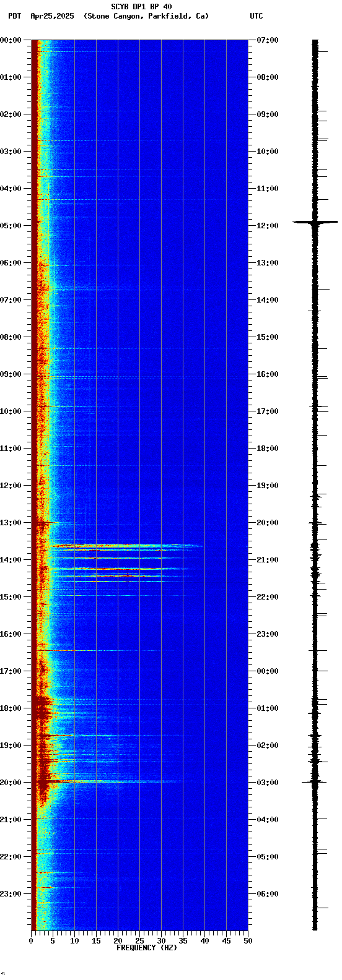Click the '50' Hz frequency tick label
342x980 pixels.
pos(248,941)
